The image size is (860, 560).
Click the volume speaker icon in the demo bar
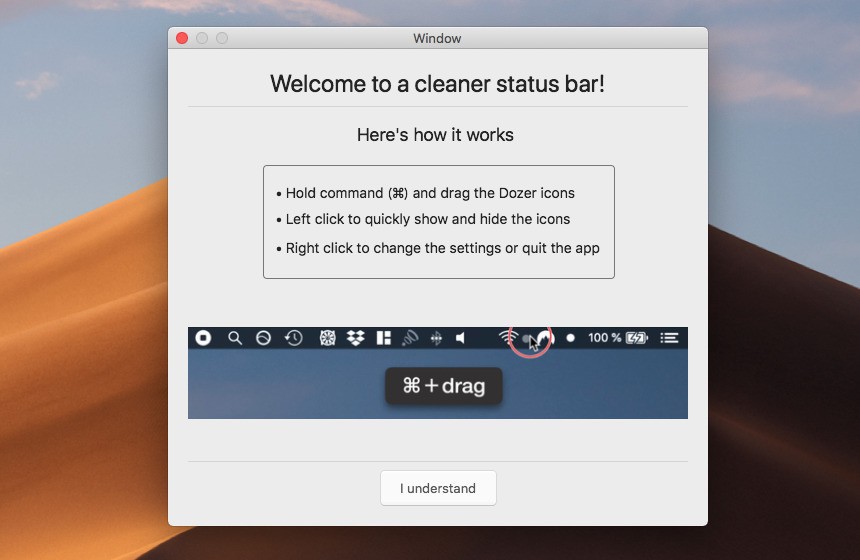(460, 338)
